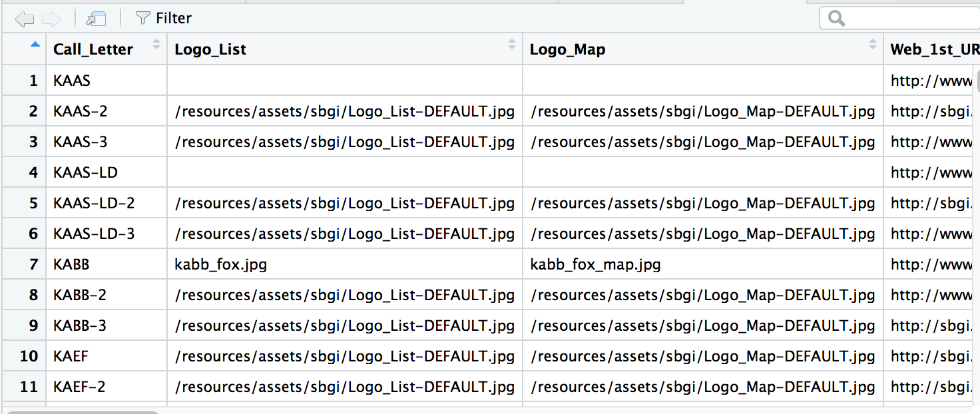
Task: Click the kabb_fox_map.jpg cell
Action: 595,264
